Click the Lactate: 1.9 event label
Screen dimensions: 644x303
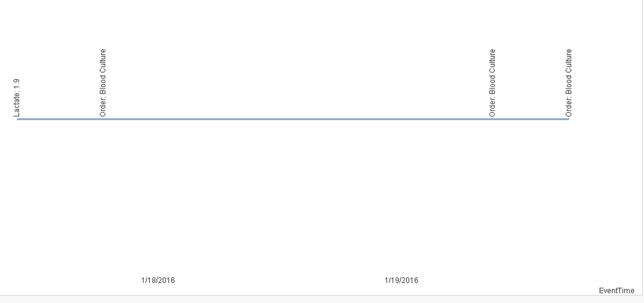[x=17, y=98]
